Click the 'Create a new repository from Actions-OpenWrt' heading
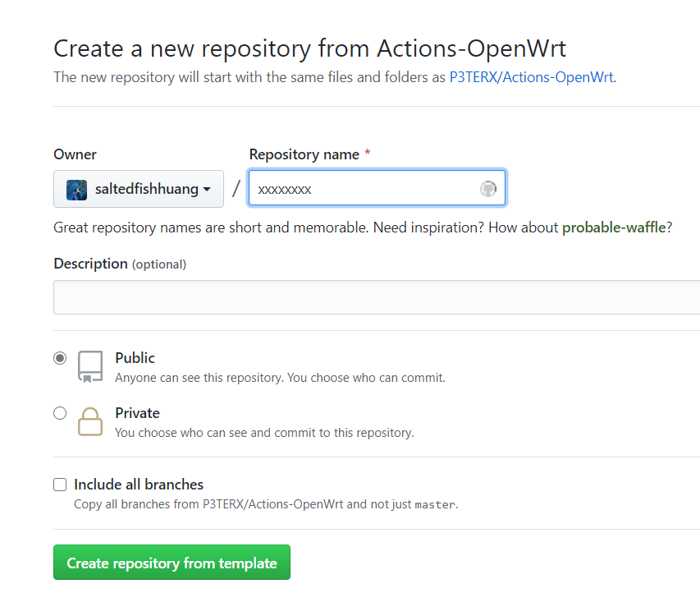Image resolution: width=700 pixels, height=602 pixels. (x=310, y=48)
